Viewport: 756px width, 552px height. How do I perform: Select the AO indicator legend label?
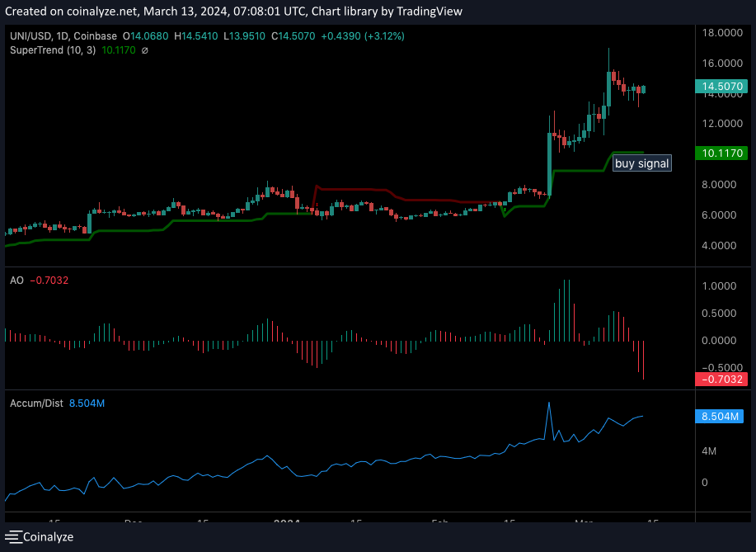16,281
